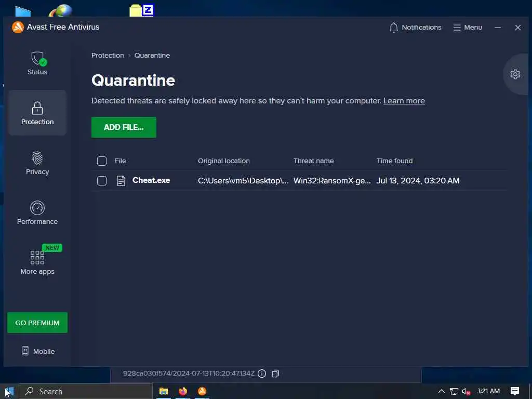Click the muted volume tray icon
This screenshot has width=532, height=399.
click(466, 391)
